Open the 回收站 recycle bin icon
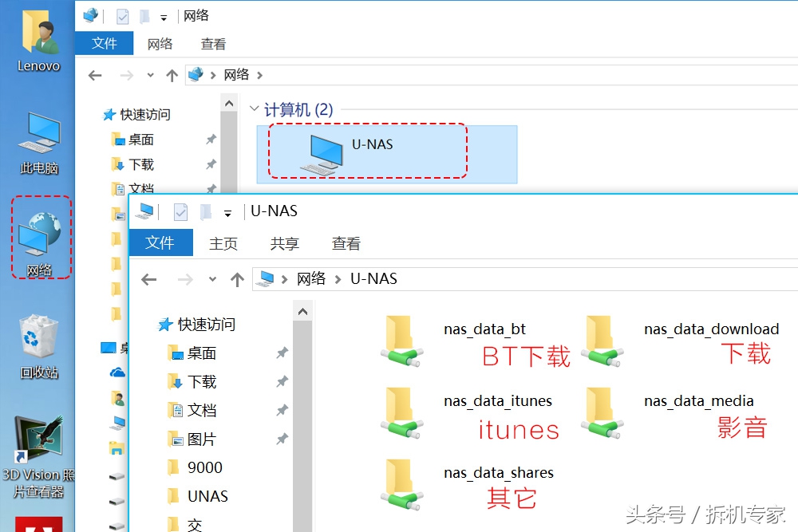 (x=39, y=346)
